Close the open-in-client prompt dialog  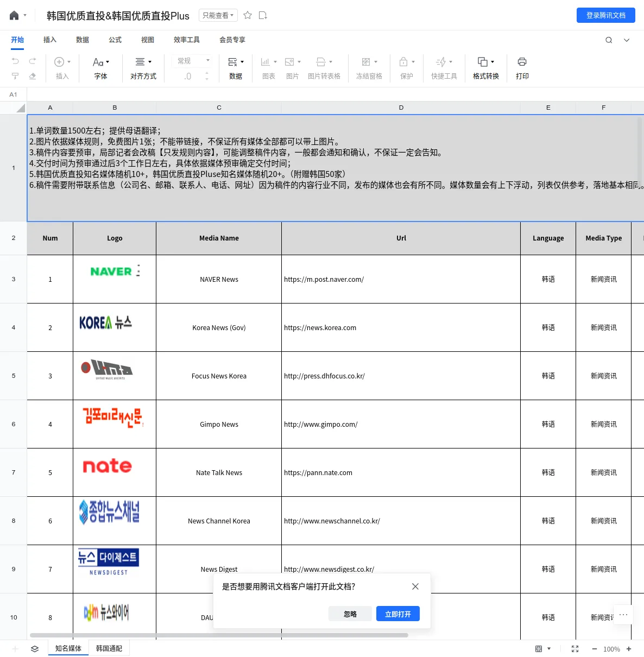[x=415, y=586]
